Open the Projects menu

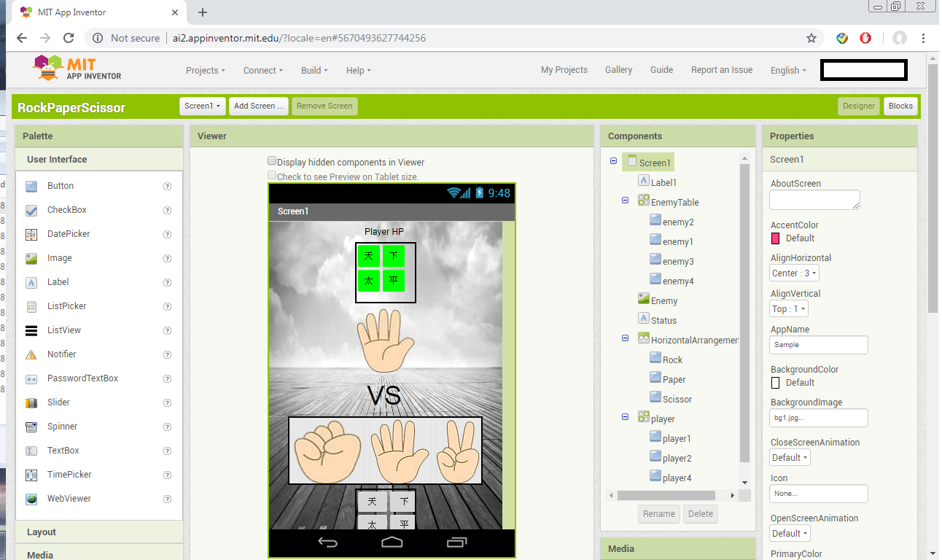coord(205,71)
